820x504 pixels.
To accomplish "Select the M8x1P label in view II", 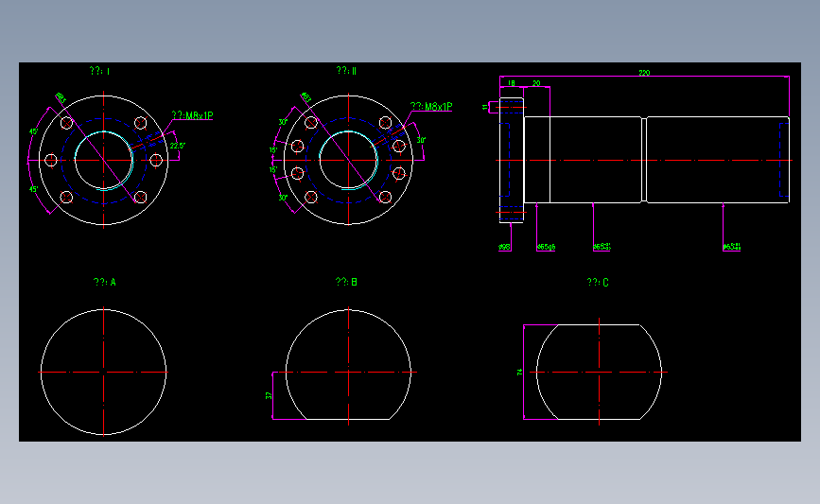I will coord(431,107).
